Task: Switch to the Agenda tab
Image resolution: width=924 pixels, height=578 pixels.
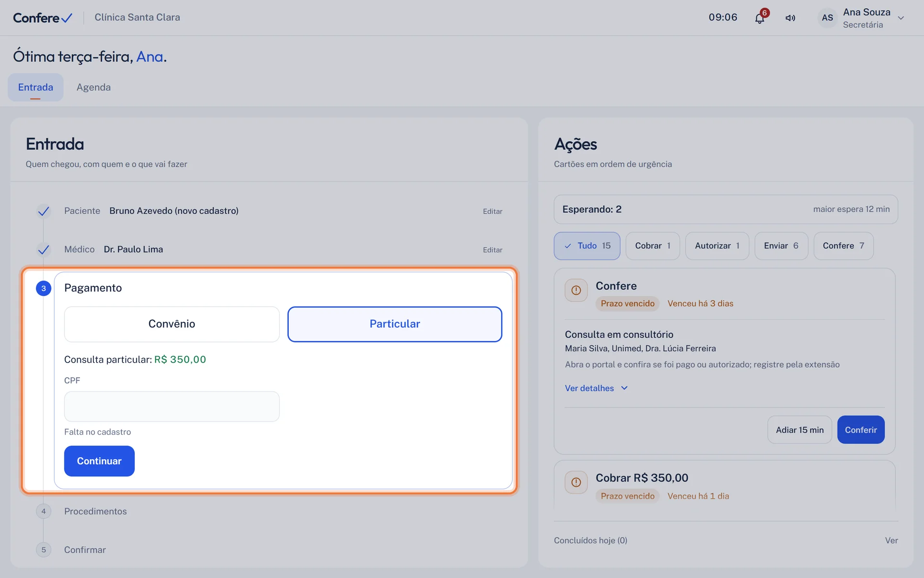Action: point(93,87)
